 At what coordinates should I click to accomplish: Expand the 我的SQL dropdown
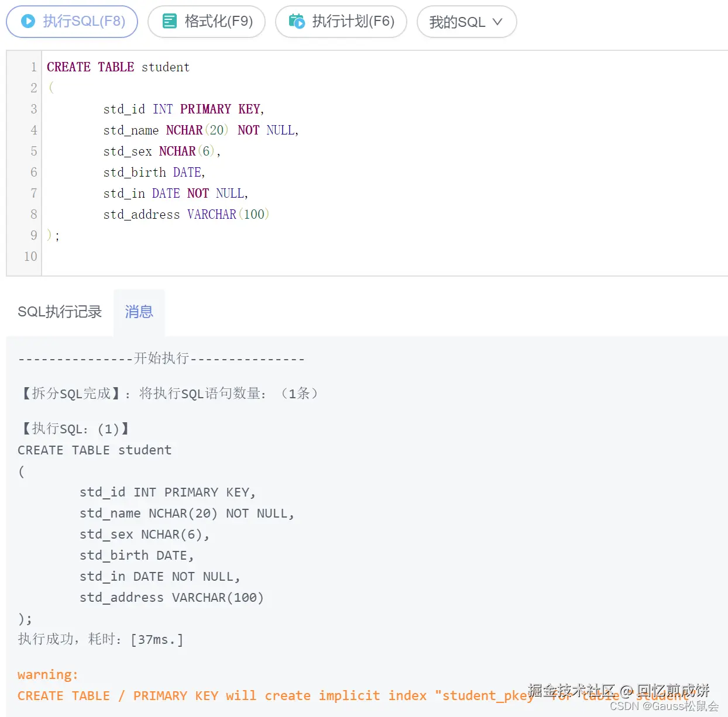click(x=466, y=22)
